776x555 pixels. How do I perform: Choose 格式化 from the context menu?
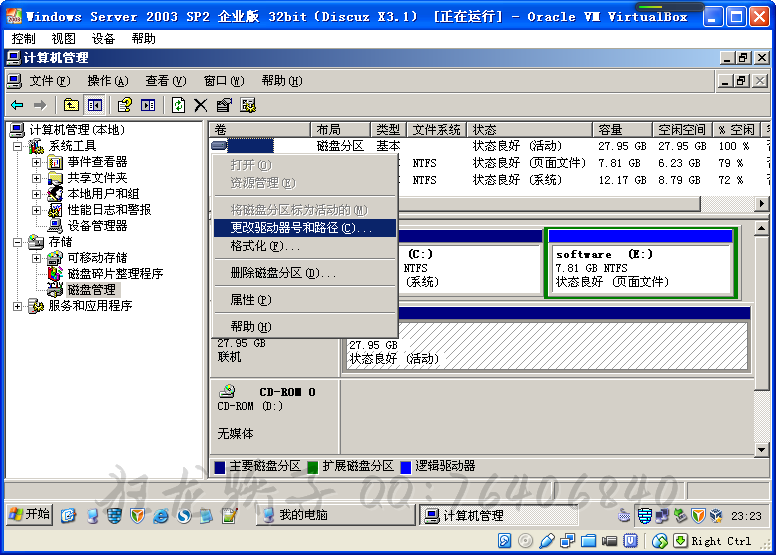pyautogui.click(x=305, y=246)
